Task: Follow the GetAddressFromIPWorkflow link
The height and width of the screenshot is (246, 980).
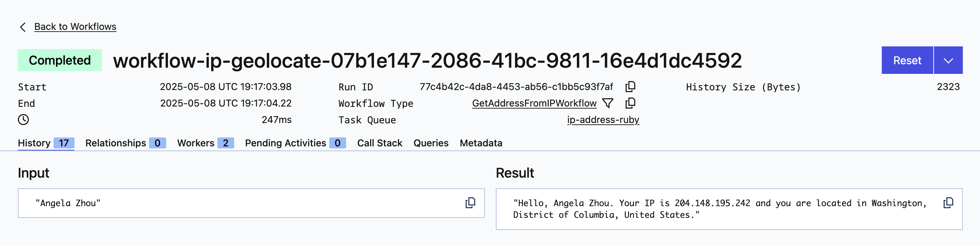Action: 534,103
